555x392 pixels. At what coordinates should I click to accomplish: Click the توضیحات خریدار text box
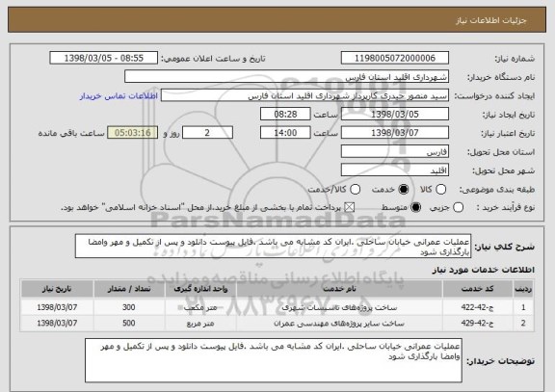pyautogui.click(x=274, y=360)
